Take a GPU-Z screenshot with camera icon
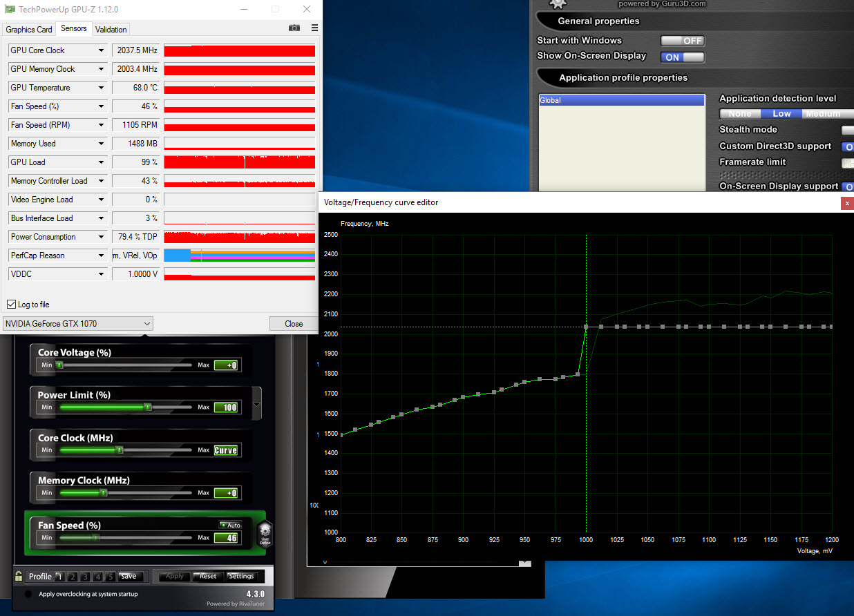The image size is (854, 616). pyautogui.click(x=294, y=28)
